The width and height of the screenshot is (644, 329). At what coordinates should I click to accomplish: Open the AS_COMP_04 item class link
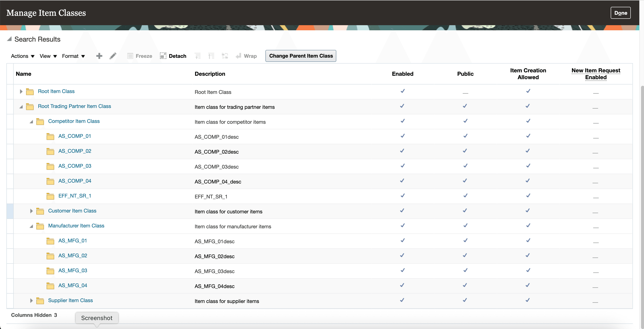75,181
